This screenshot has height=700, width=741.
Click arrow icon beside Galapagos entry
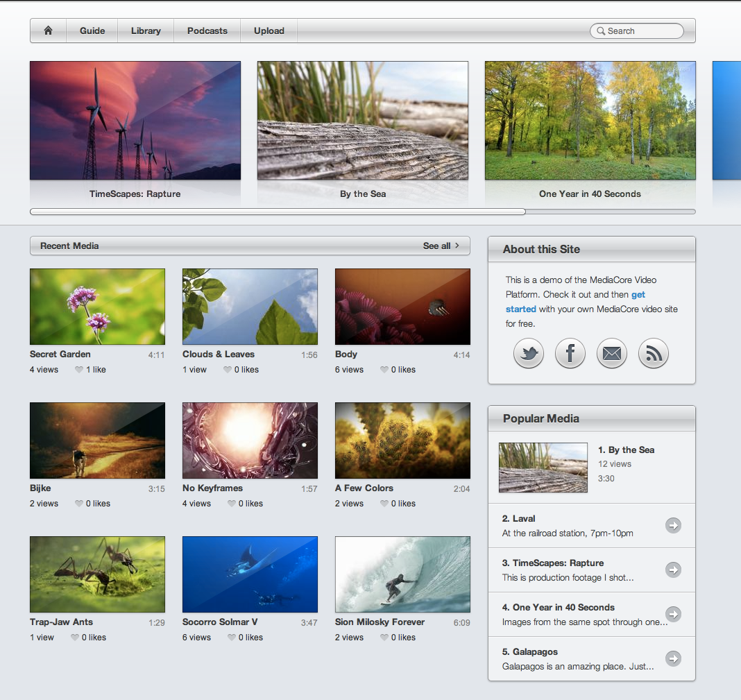click(x=673, y=658)
